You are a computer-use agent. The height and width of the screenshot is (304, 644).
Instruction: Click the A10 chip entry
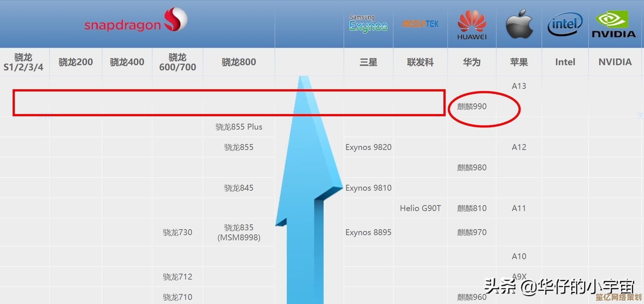point(519,256)
